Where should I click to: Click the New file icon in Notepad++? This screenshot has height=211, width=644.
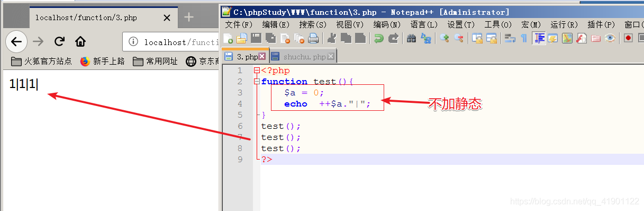[228, 38]
